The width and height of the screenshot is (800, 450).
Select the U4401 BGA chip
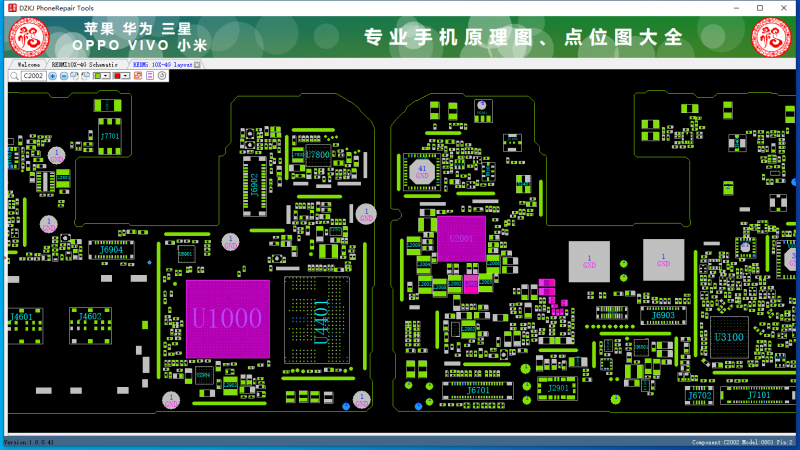pyautogui.click(x=317, y=320)
